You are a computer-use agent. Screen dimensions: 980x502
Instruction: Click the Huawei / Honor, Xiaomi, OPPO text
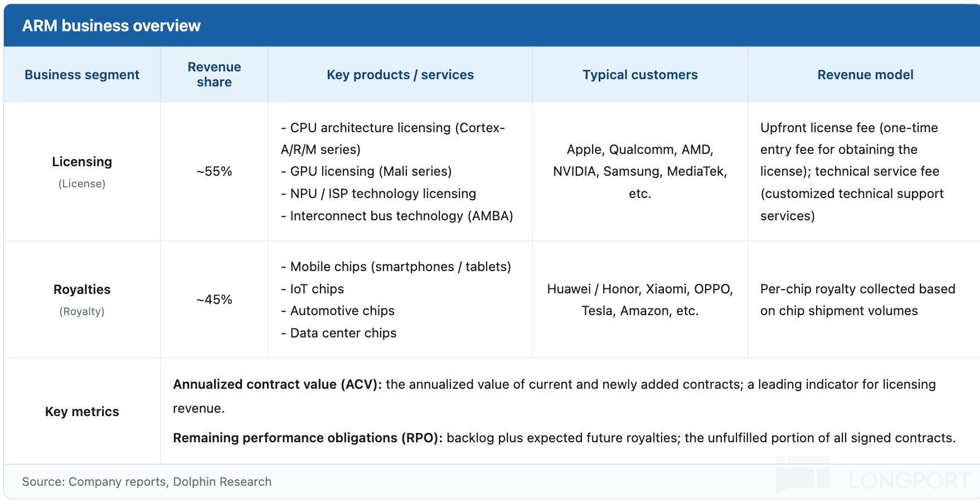pos(640,289)
